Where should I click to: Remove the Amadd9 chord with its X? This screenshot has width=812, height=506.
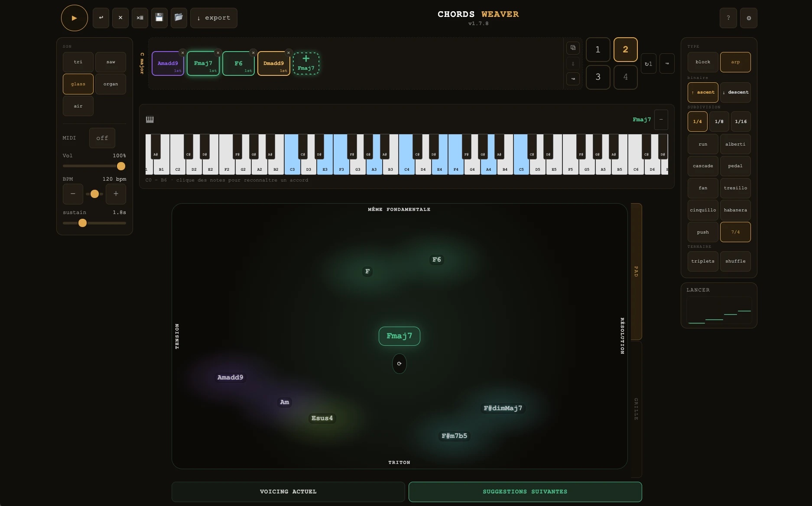pos(182,53)
